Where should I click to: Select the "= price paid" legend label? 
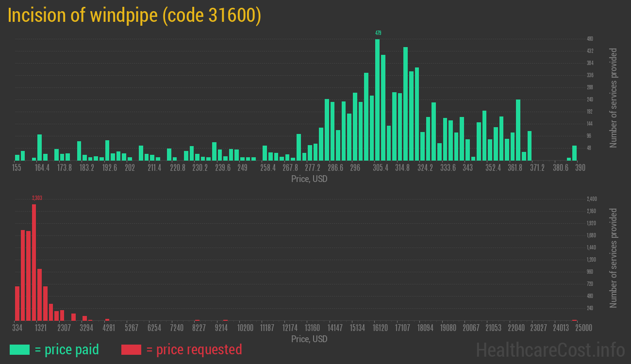tap(67, 349)
